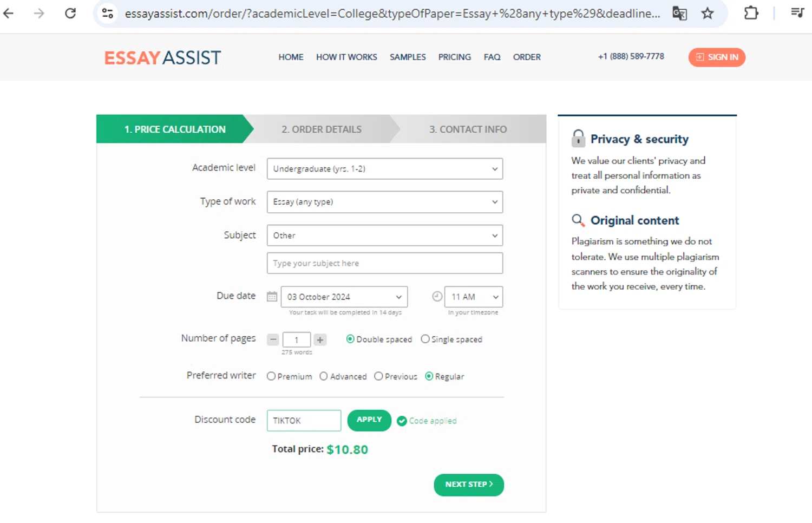This screenshot has width=812, height=523.
Task: Select Advanced writer radio button
Action: (324, 376)
